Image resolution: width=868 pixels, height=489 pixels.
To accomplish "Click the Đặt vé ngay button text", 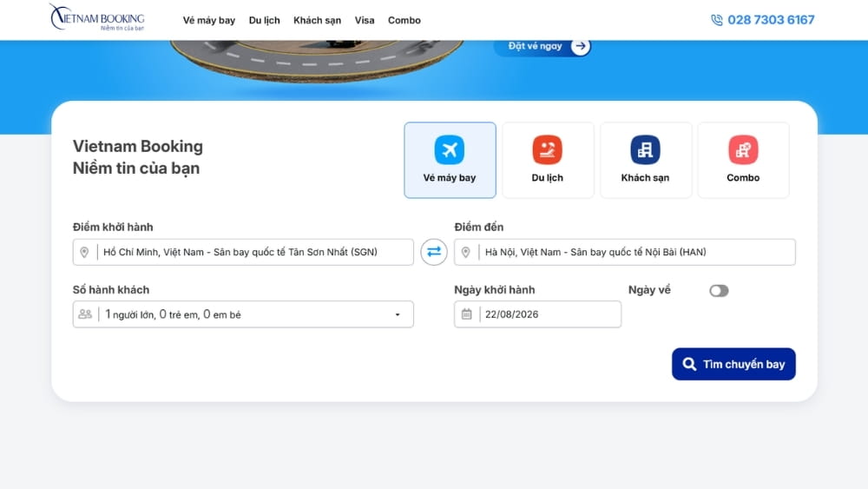I will point(535,46).
